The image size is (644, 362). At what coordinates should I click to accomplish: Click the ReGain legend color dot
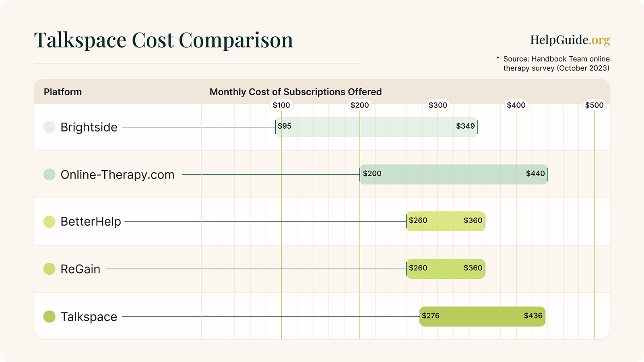click(49, 269)
